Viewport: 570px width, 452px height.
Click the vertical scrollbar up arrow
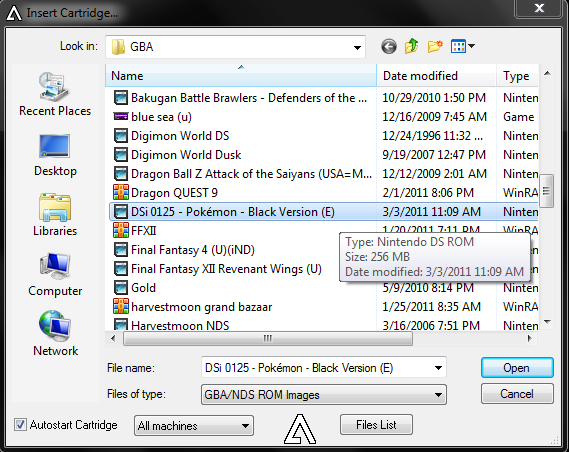point(547,73)
